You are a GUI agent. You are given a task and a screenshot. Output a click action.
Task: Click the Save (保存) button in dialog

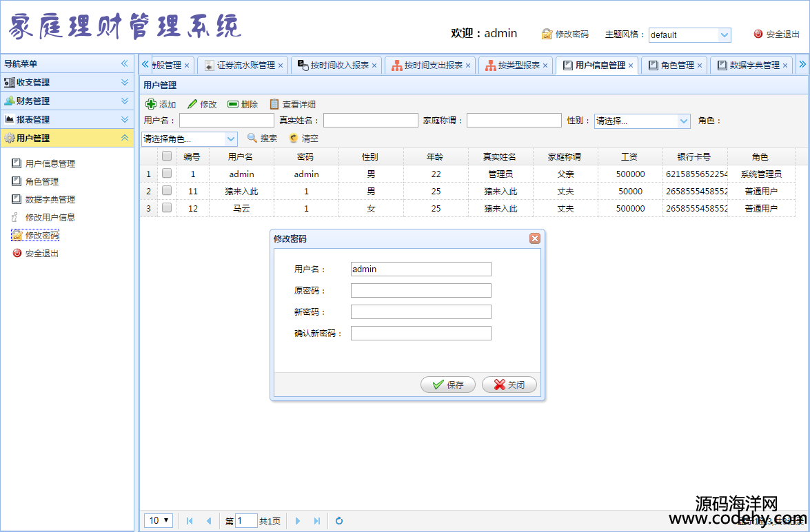448,385
